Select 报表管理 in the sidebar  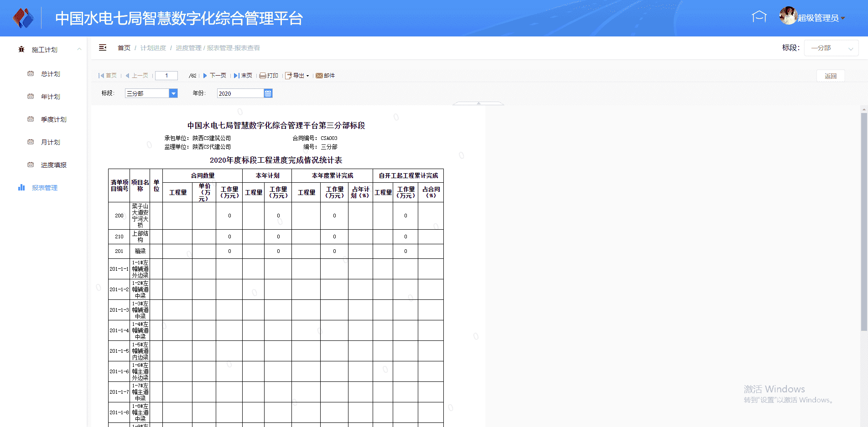[44, 188]
